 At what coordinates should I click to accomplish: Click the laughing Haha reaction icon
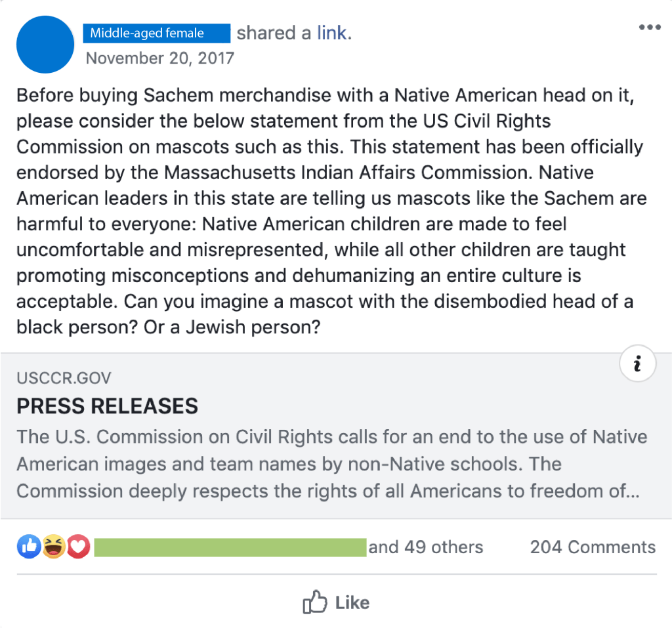coord(54,547)
